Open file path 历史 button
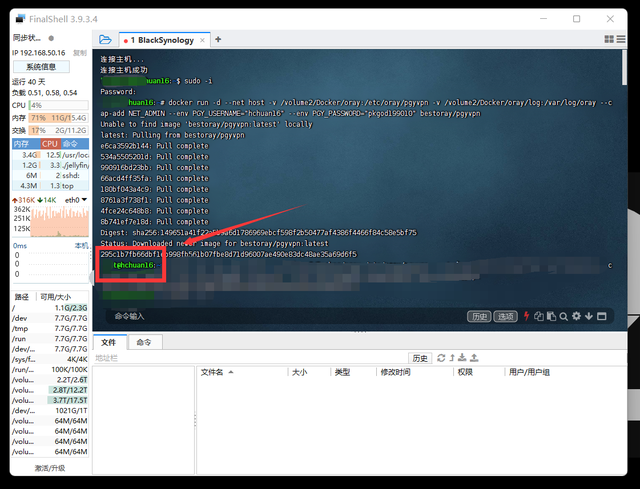640x489 pixels. click(x=420, y=358)
